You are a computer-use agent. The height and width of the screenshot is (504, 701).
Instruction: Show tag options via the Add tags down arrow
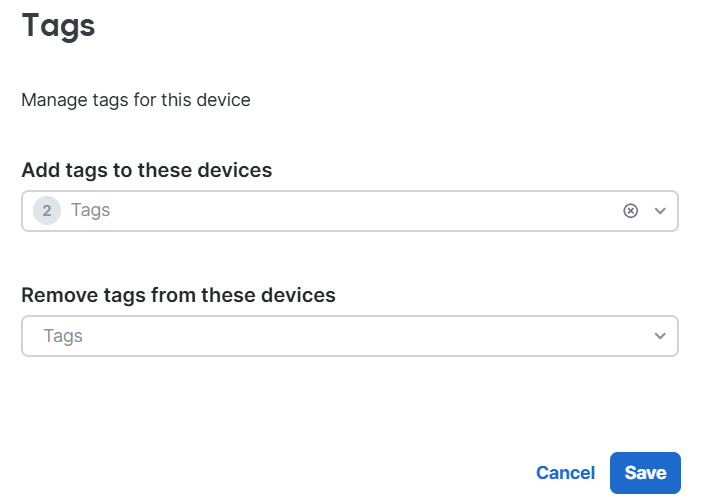(660, 211)
